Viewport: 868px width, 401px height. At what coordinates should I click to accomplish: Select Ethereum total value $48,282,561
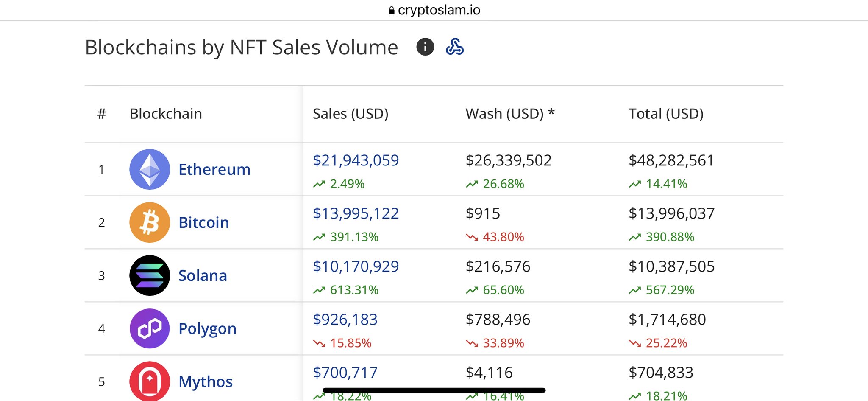point(671,160)
